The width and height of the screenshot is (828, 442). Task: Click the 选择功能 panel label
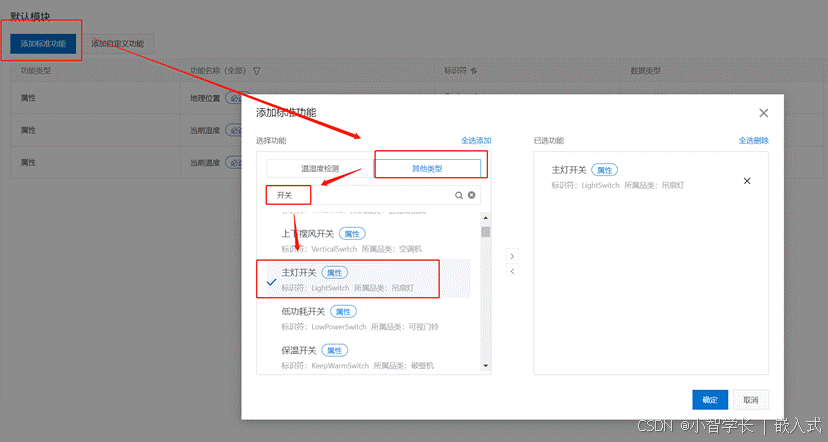point(271,140)
